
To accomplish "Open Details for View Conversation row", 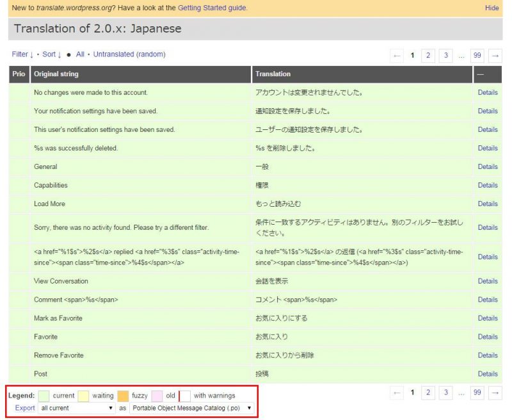I will point(488,281).
